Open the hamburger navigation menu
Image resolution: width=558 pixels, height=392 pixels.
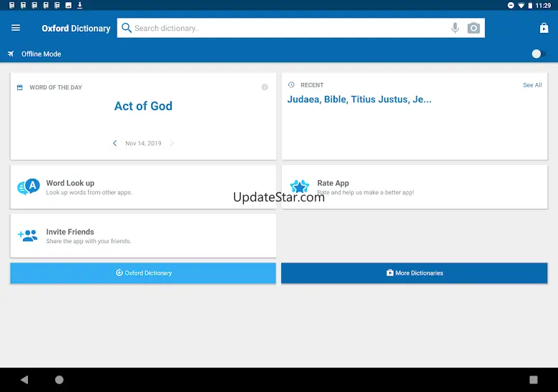click(16, 28)
